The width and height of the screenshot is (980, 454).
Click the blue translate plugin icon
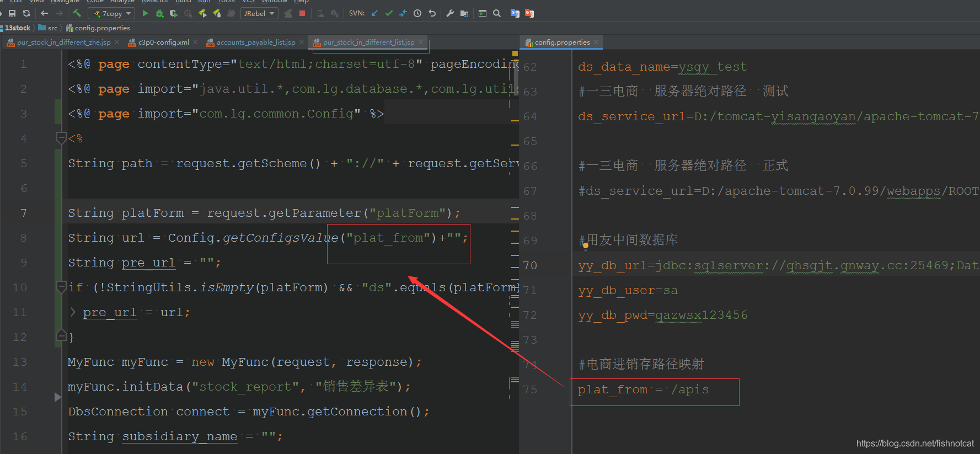[x=515, y=13]
